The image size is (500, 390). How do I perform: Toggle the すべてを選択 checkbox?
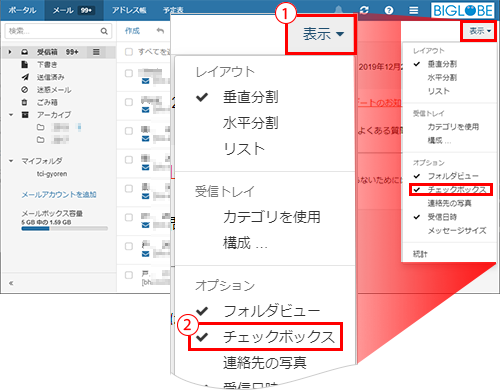click(129, 52)
